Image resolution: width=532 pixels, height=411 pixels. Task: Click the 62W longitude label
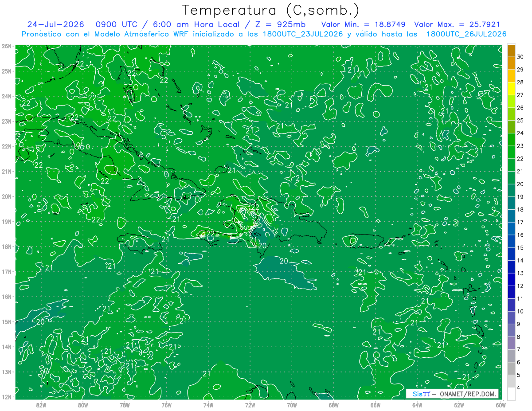[x=459, y=405]
